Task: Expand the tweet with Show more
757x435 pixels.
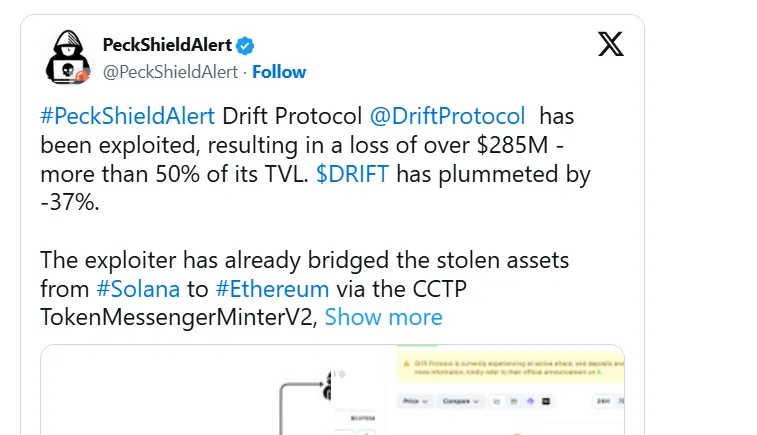Action: (383, 318)
